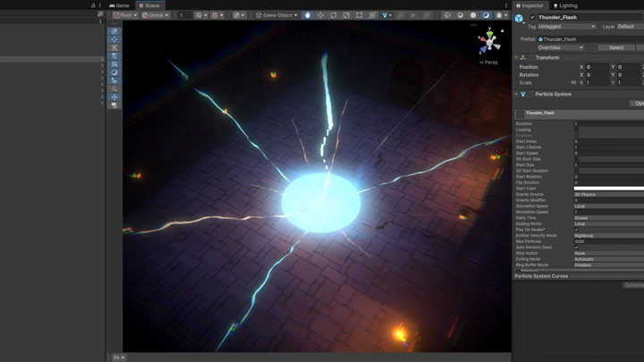
Task: Toggle Auto Random Seed checkbox
Action: [577, 248]
